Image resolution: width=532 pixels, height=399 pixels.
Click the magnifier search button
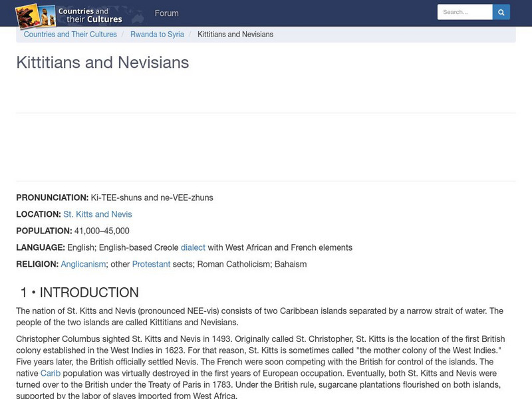pyautogui.click(x=501, y=12)
